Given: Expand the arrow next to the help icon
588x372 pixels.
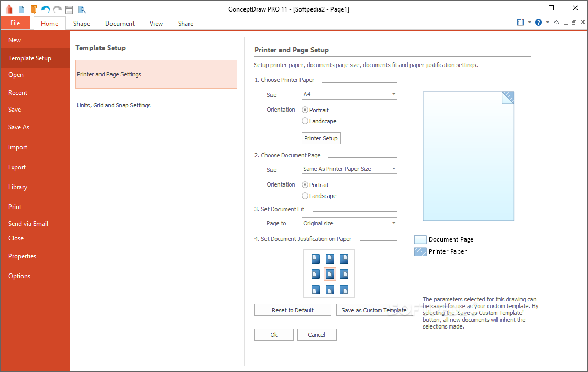Looking at the screenshot, I should tap(548, 23).
